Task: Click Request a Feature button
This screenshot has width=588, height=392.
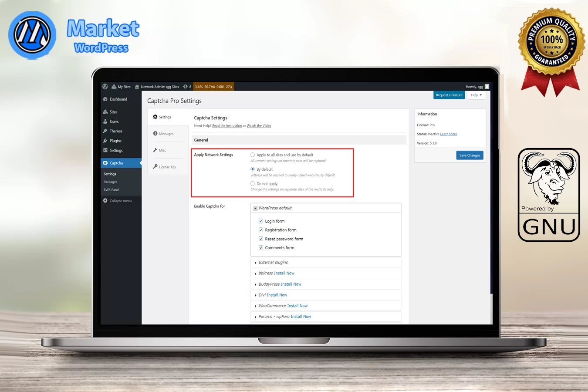Action: pos(449,95)
